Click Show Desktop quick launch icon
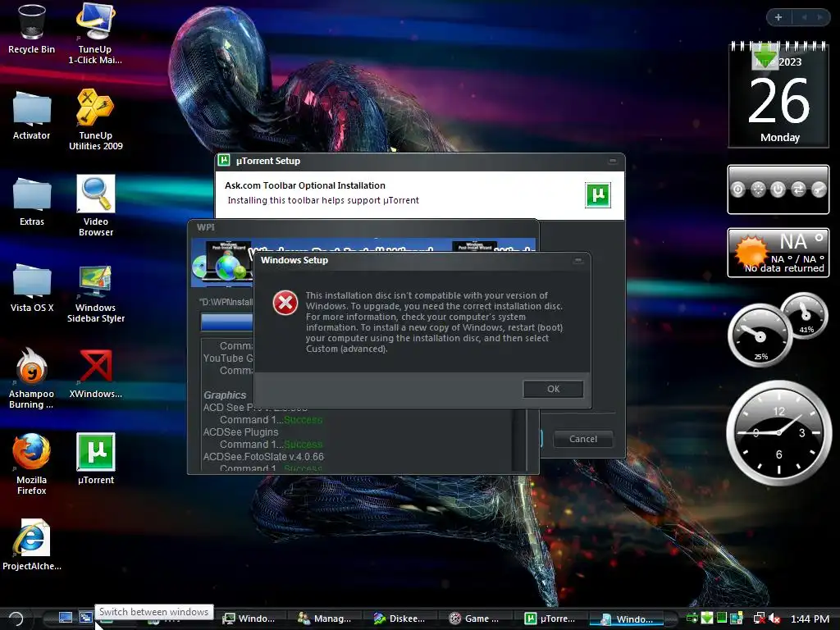Viewport: 840px width, 630px height. coord(66,618)
